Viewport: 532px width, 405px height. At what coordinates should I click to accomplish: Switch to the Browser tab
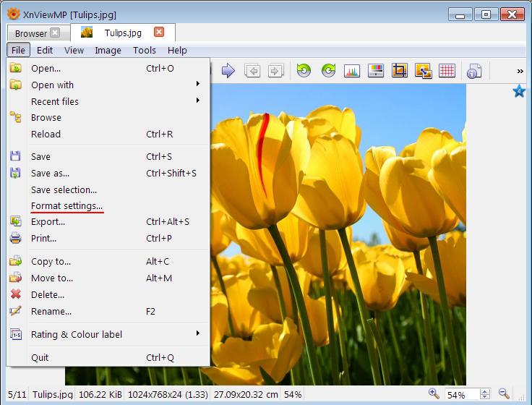coord(31,33)
